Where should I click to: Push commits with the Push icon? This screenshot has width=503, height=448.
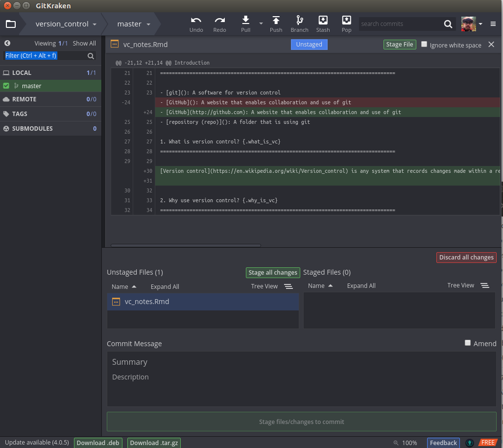276,20
